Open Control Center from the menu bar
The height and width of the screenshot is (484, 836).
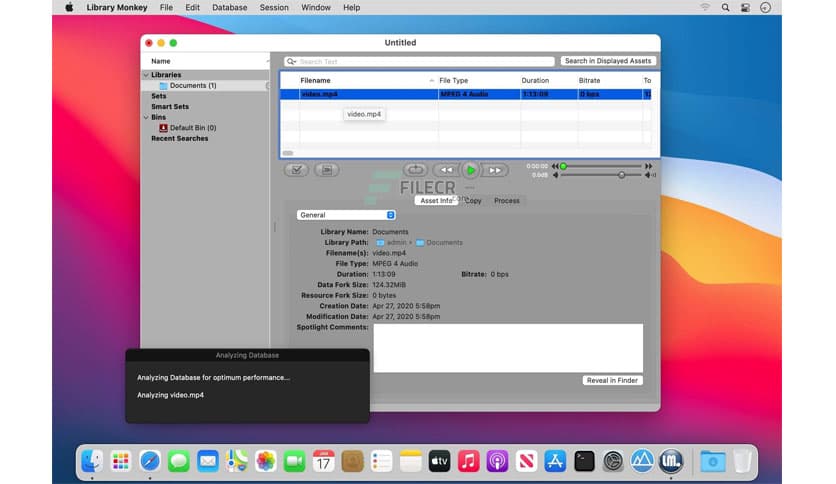(745, 7)
